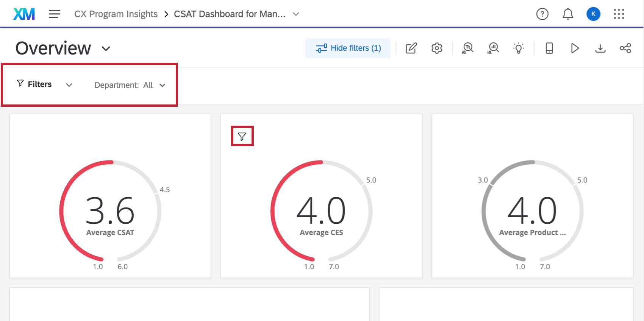Image resolution: width=644 pixels, height=321 pixels.
Task: Start presentation play button
Action: click(575, 48)
